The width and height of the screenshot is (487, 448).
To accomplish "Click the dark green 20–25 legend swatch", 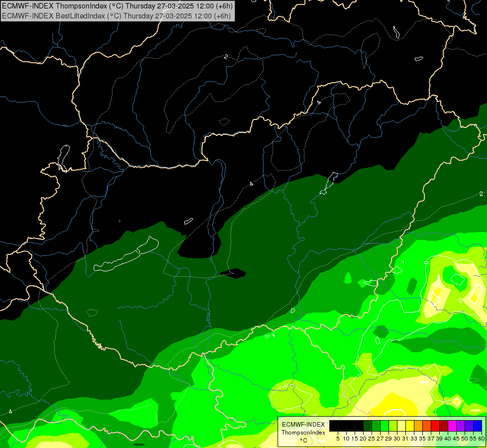I will tap(368, 426).
